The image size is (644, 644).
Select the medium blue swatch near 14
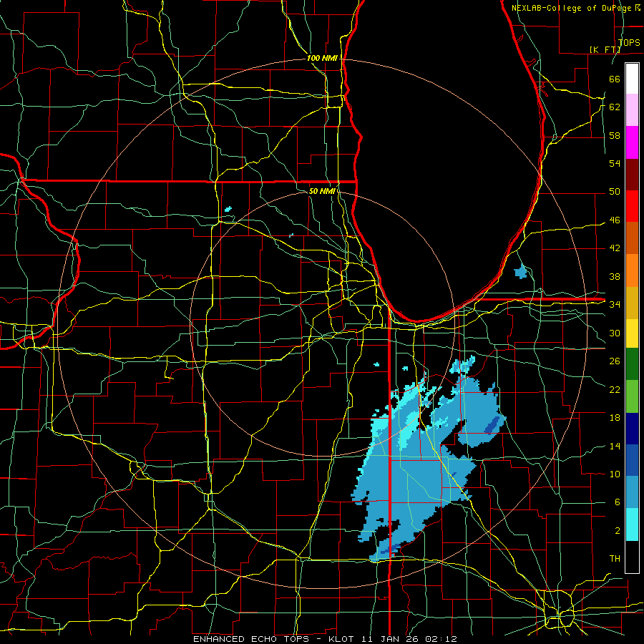click(x=632, y=460)
